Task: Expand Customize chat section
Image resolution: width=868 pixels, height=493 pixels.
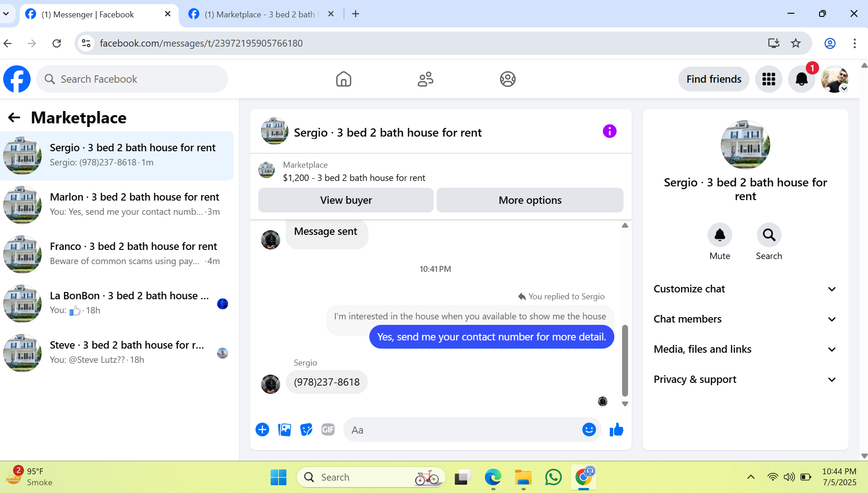Action: (x=745, y=289)
